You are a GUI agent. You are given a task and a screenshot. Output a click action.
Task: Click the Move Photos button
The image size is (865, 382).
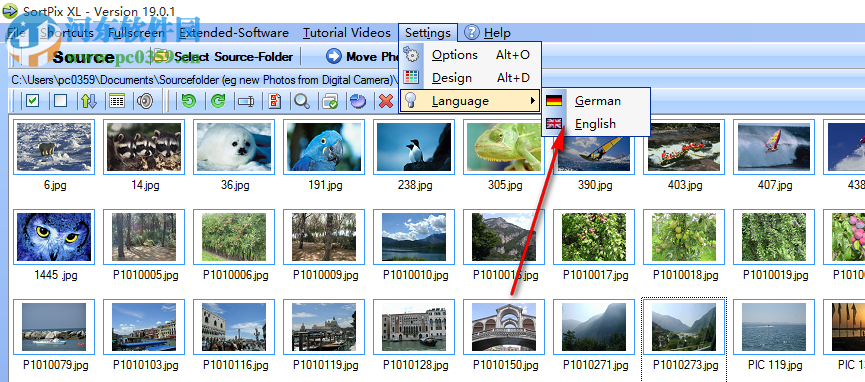362,56
